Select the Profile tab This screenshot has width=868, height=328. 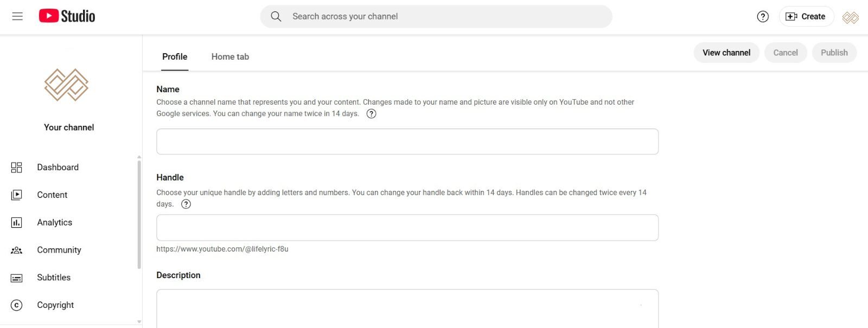point(175,57)
